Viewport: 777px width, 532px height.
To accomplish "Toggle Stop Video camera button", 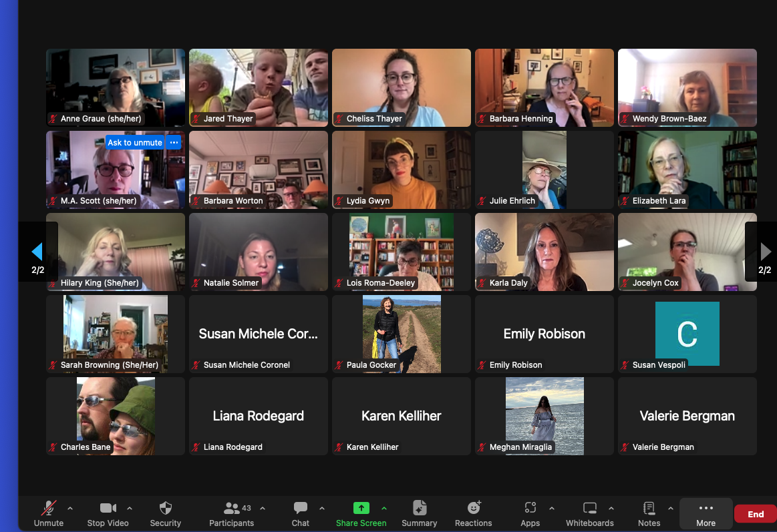I will click(x=108, y=509).
